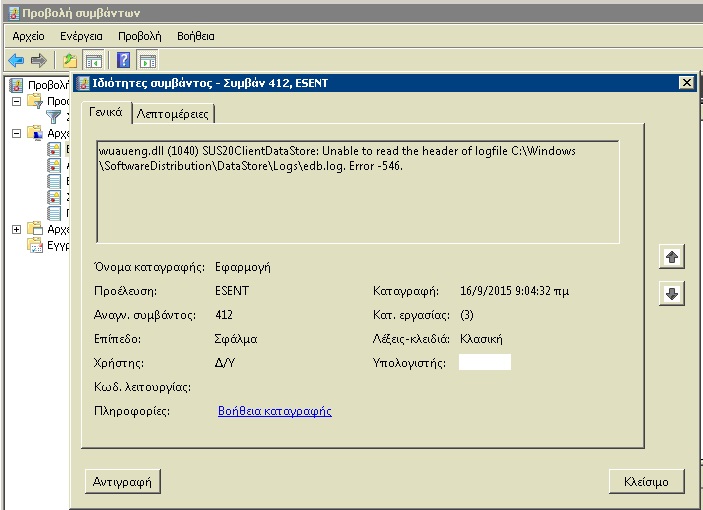
Task: Click the user value Δ/Υ
Action: coord(225,363)
